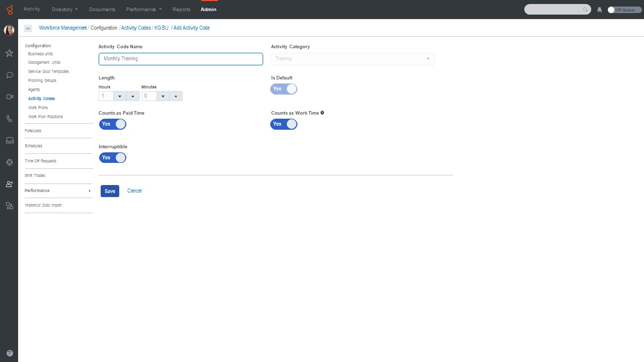Open Service Goal Templates

(48, 72)
